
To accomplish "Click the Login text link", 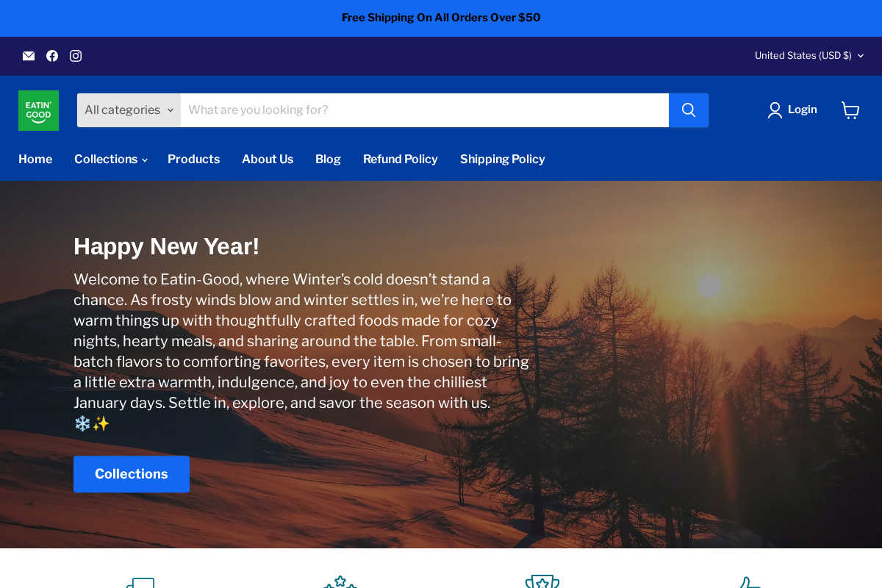I will point(803,110).
